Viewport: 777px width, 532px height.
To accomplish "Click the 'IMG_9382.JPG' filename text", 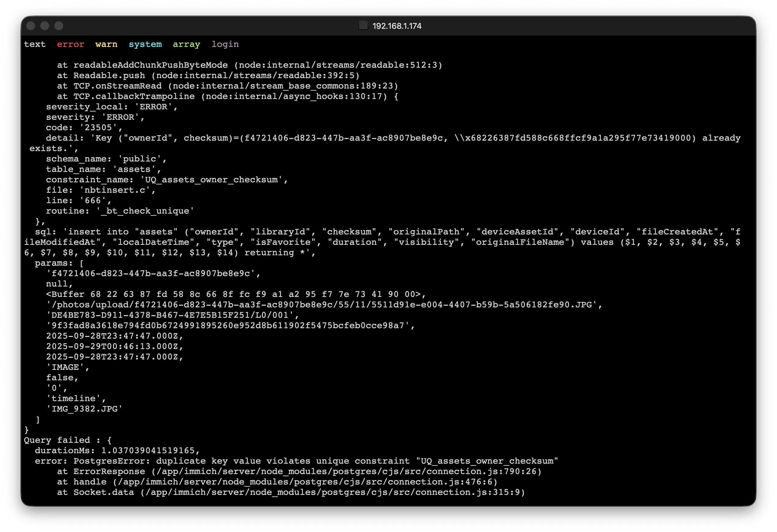I will click(84, 409).
